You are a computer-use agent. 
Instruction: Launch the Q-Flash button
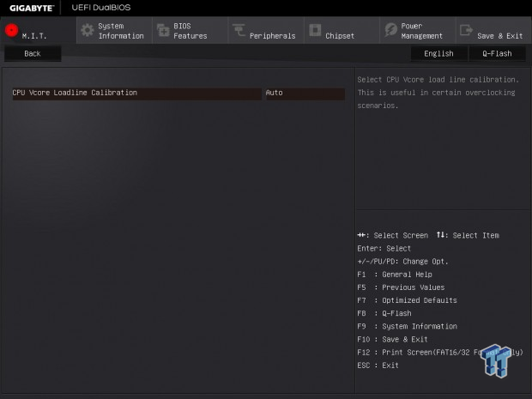click(497, 53)
